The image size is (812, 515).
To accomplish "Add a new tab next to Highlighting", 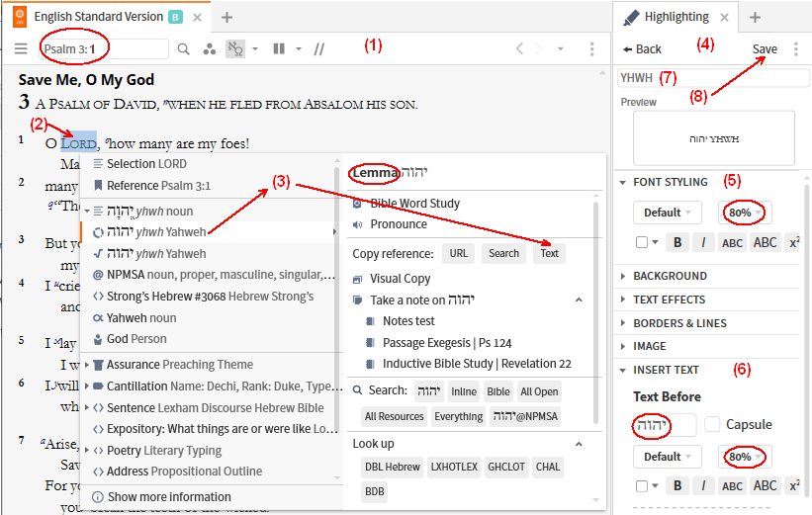I will pyautogui.click(x=755, y=17).
